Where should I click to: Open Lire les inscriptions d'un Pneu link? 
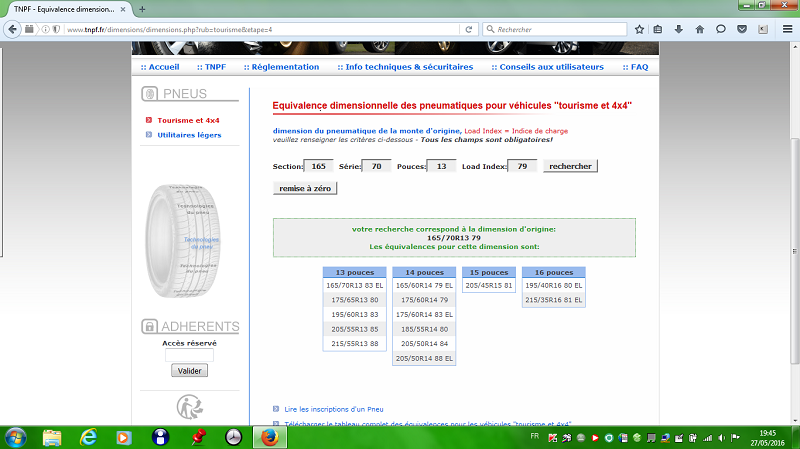(334, 409)
